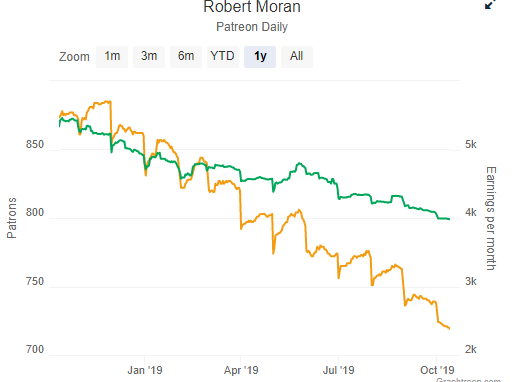This screenshot has height=382, width=516.
Task: Show All time range
Action: [297, 57]
